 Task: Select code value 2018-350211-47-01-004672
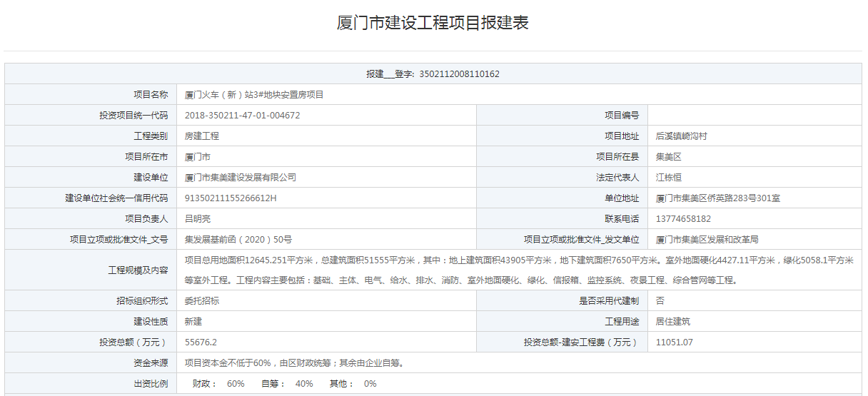242,116
